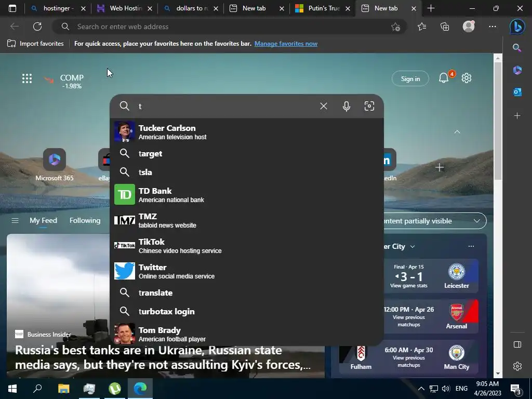Clear the search box with X

(323, 106)
